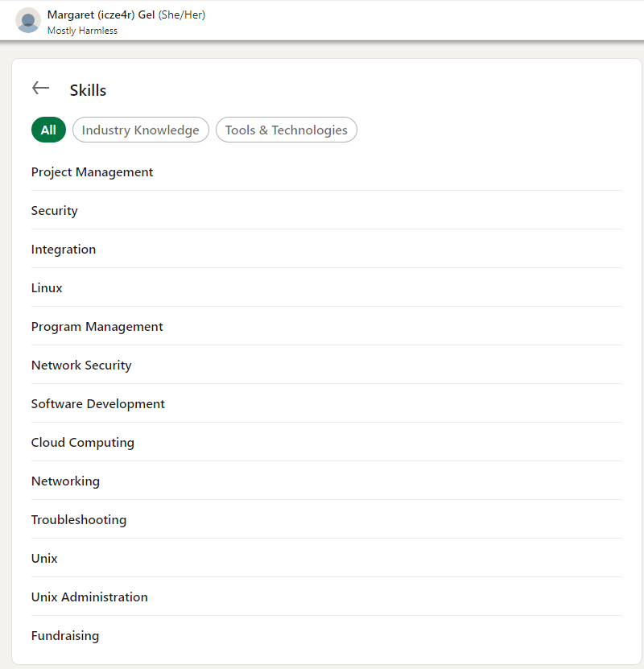Select the All skills filter
Viewport: 644px width, 669px height.
click(x=48, y=130)
